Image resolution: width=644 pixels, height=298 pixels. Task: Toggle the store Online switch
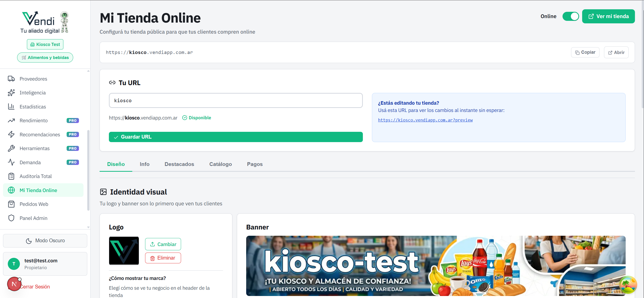[571, 16]
